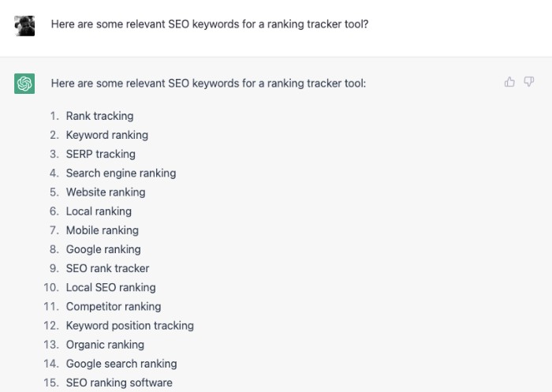
Task: Click 'Keyword position tracking' in list
Action: 130,326
